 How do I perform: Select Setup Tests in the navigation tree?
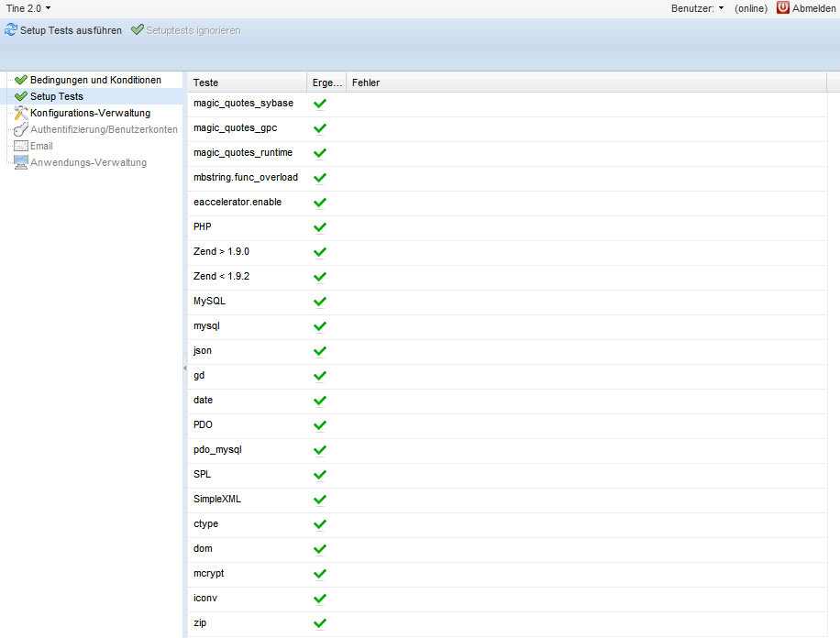point(57,96)
